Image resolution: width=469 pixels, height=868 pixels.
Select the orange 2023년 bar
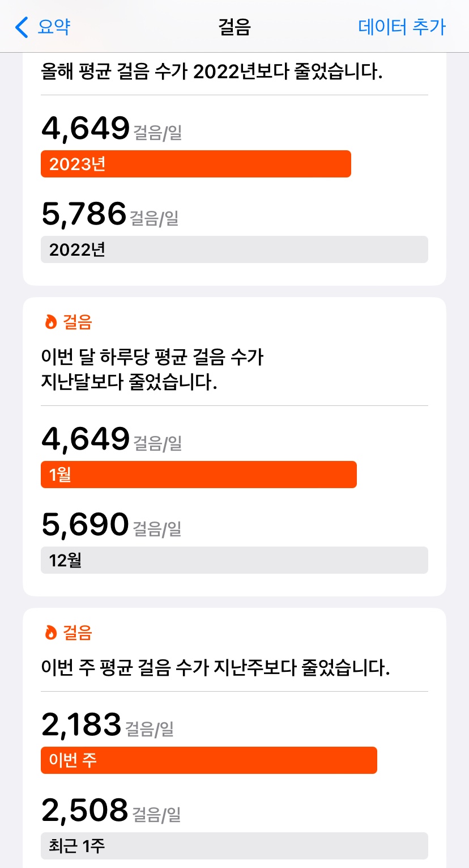[196, 164]
